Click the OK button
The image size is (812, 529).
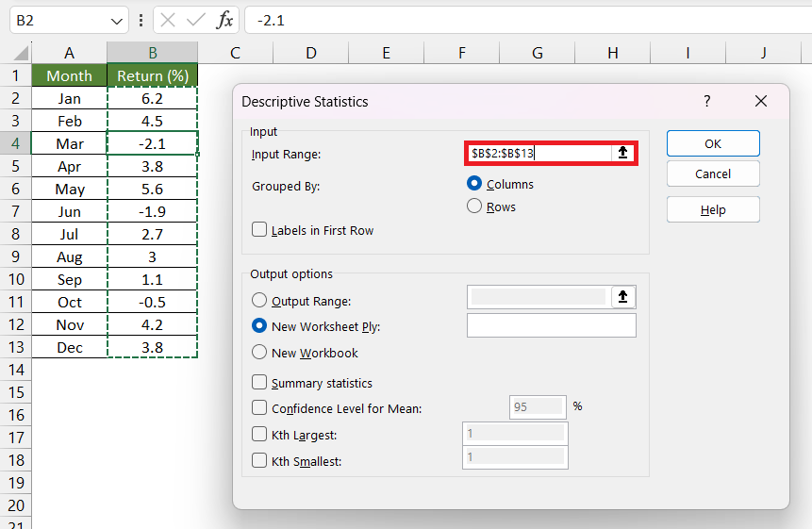[713, 143]
